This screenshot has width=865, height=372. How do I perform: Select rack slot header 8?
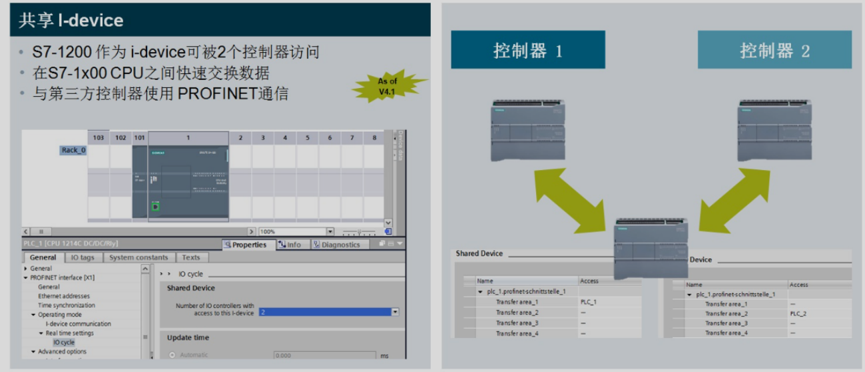tap(374, 137)
